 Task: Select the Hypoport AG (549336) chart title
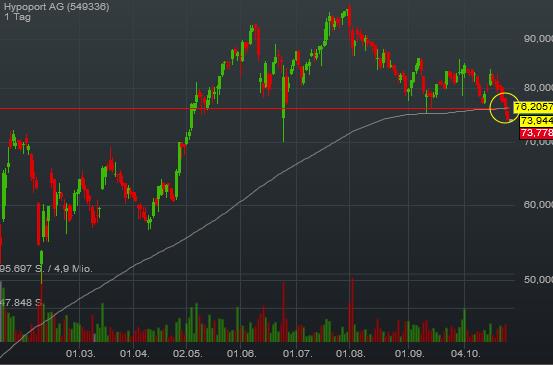[x=57, y=7]
